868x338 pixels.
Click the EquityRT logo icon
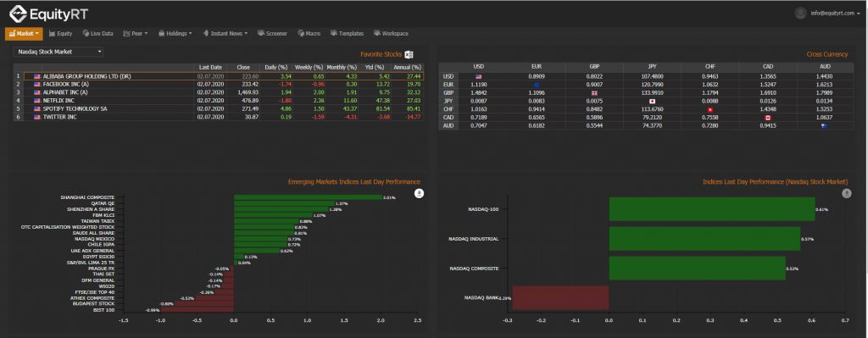[18, 14]
